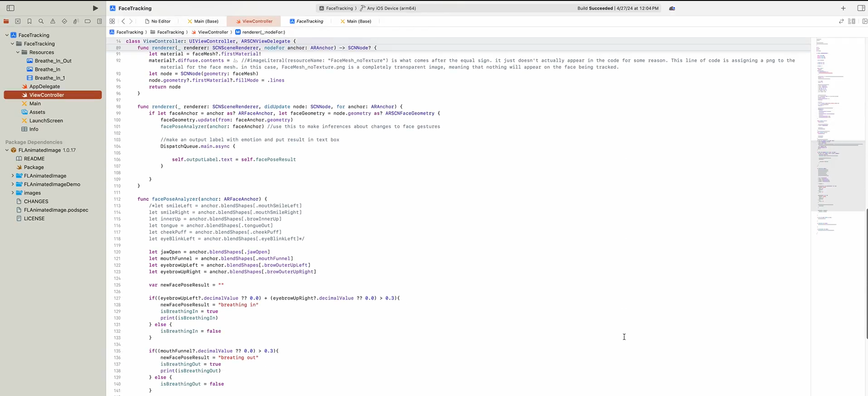Choose the Any iOS Device destination
Screen dimensions: 868x396
[x=388, y=8]
